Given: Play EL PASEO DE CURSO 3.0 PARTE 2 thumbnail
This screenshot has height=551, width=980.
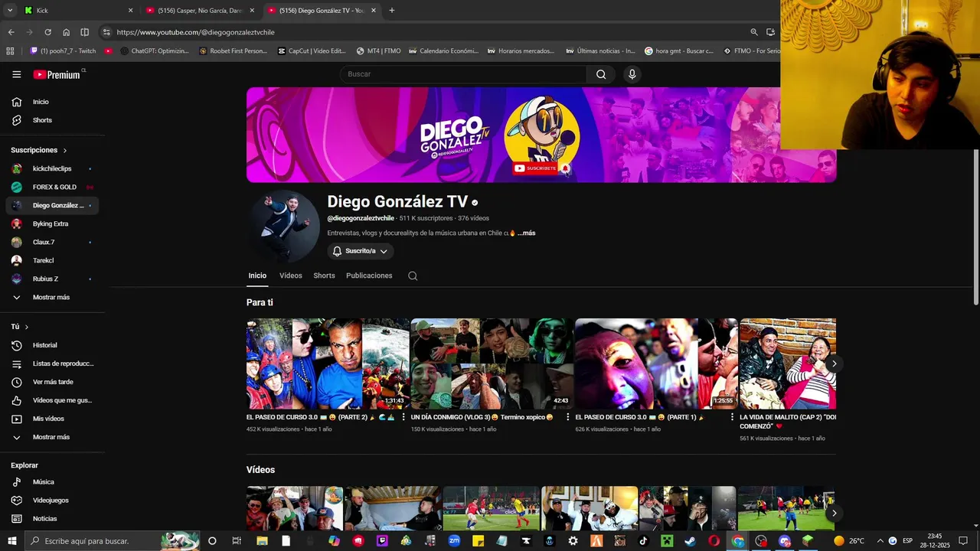Looking at the screenshot, I should tap(328, 364).
